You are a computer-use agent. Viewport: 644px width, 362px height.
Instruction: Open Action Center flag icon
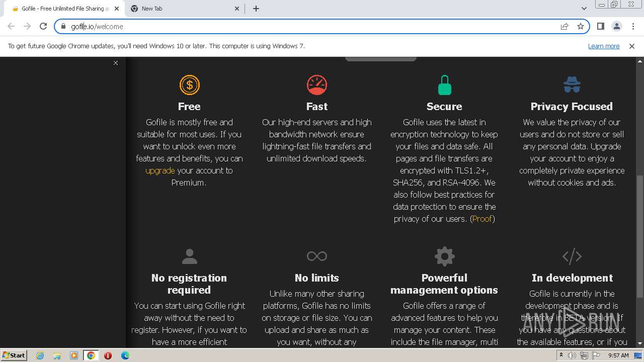click(x=596, y=355)
